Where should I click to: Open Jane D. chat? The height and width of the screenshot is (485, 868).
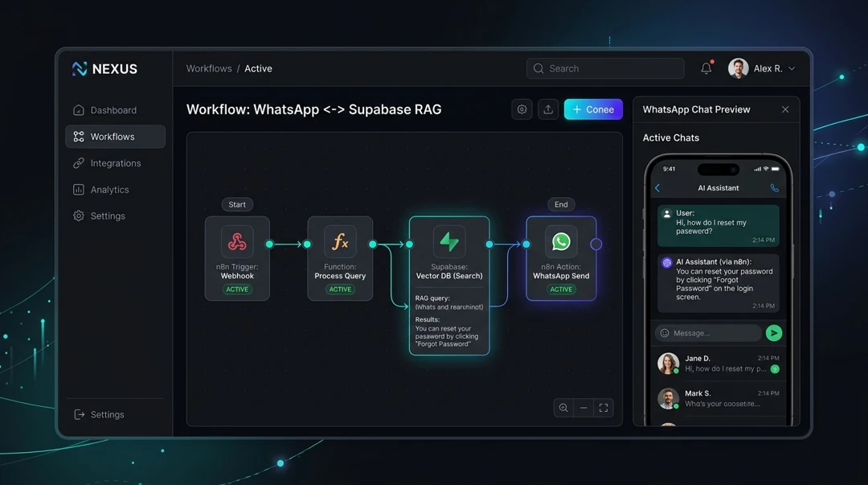(x=718, y=364)
